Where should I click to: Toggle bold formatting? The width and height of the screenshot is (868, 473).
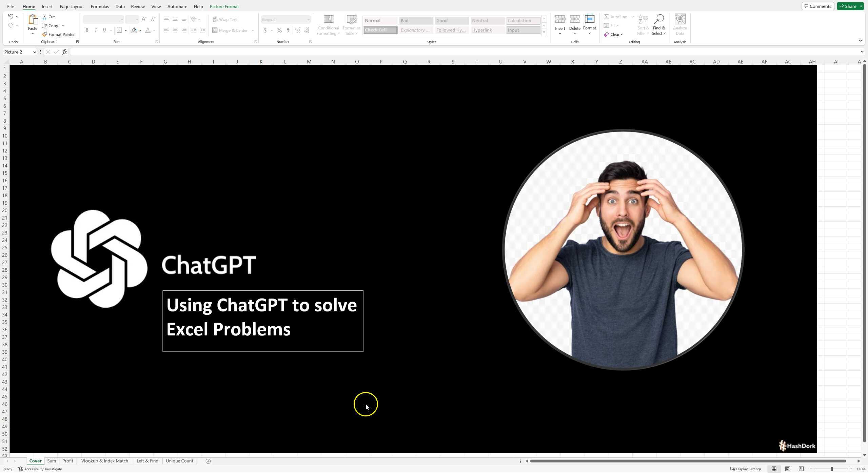tap(87, 30)
